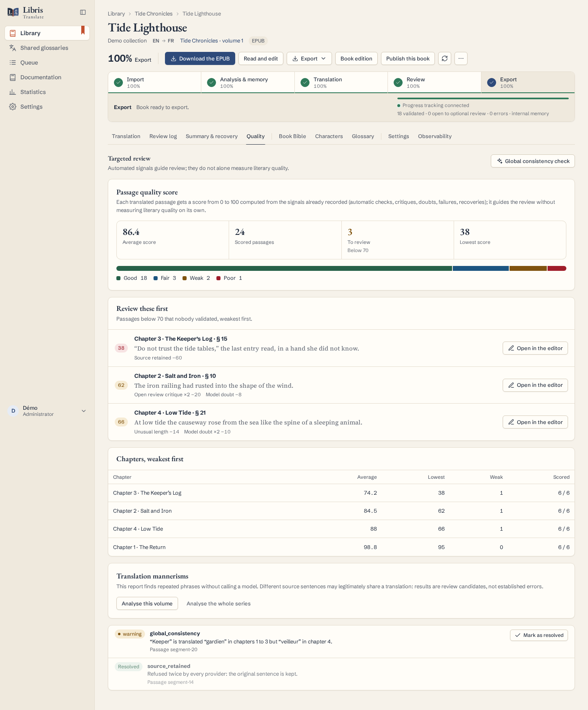
Task: Click the red bookmark icon on Library
Action: point(83,30)
